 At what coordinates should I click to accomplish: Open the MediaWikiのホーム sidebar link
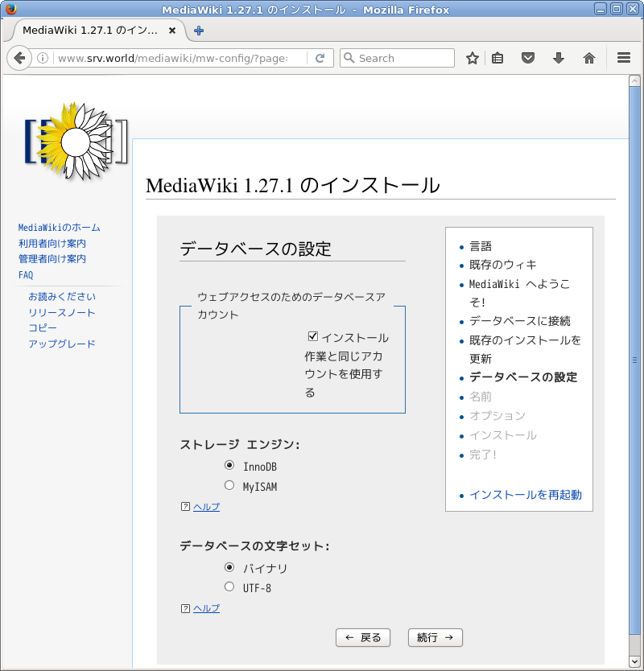[59, 228]
